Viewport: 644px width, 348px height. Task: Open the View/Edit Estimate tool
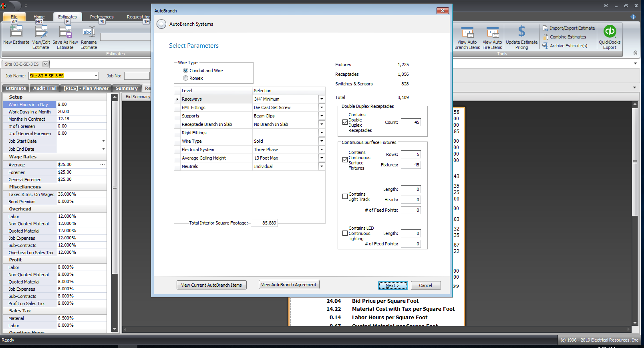41,32
